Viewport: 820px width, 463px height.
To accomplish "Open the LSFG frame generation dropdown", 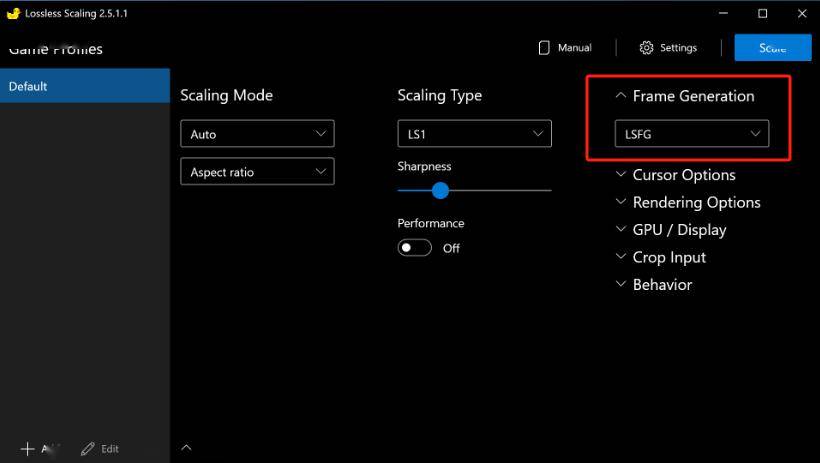I will pyautogui.click(x=691, y=133).
